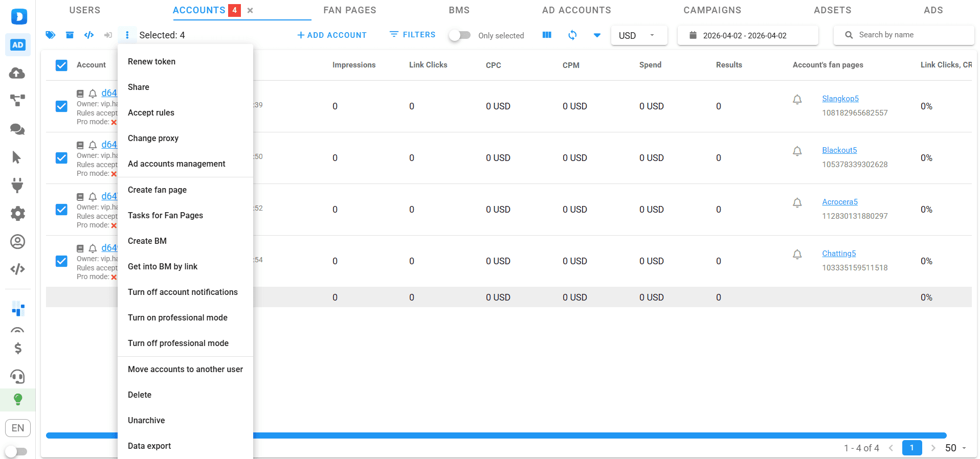Switch to the Fan Pages tab

click(x=349, y=10)
